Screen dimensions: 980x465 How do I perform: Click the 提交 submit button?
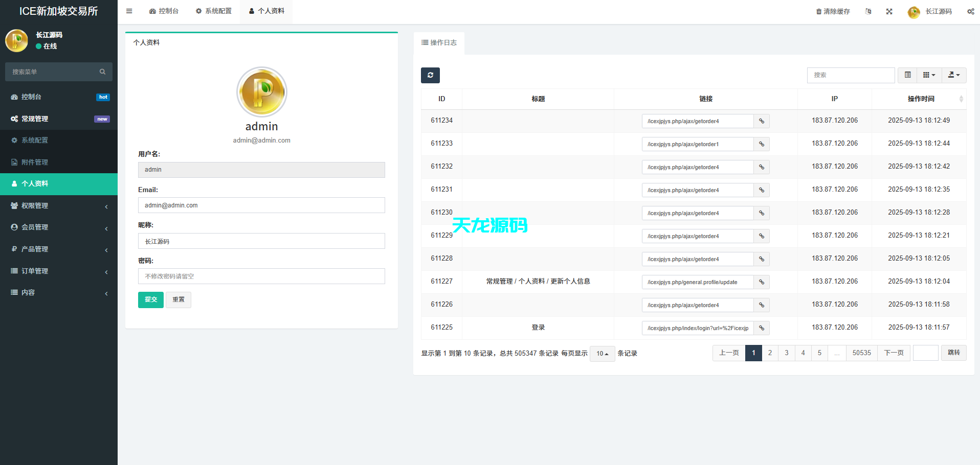pos(150,299)
